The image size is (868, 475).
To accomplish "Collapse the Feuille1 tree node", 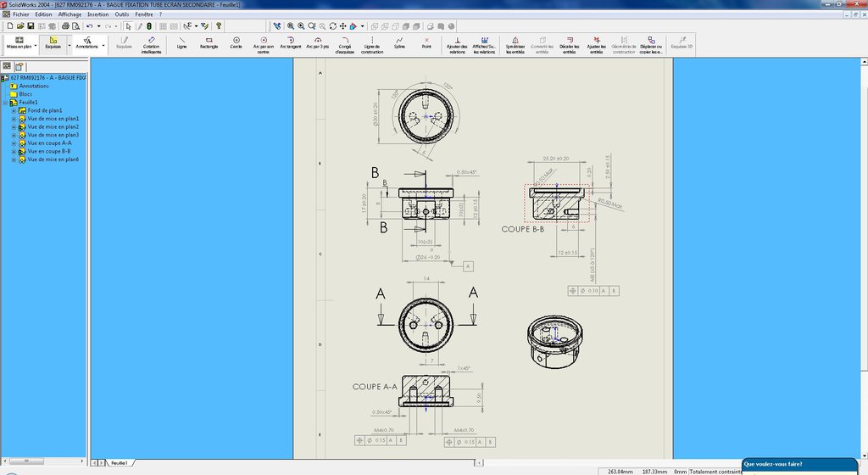I will click(5, 103).
